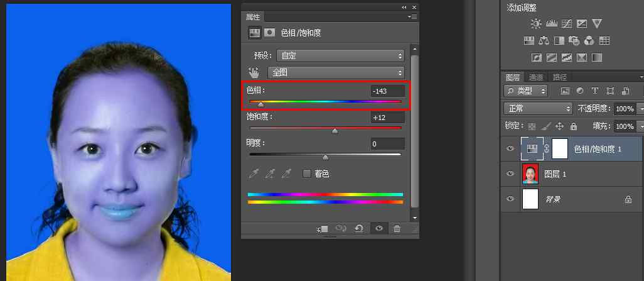This screenshot has width=644, height=281.
Task: Hide the 背景 layer
Action: (x=510, y=199)
